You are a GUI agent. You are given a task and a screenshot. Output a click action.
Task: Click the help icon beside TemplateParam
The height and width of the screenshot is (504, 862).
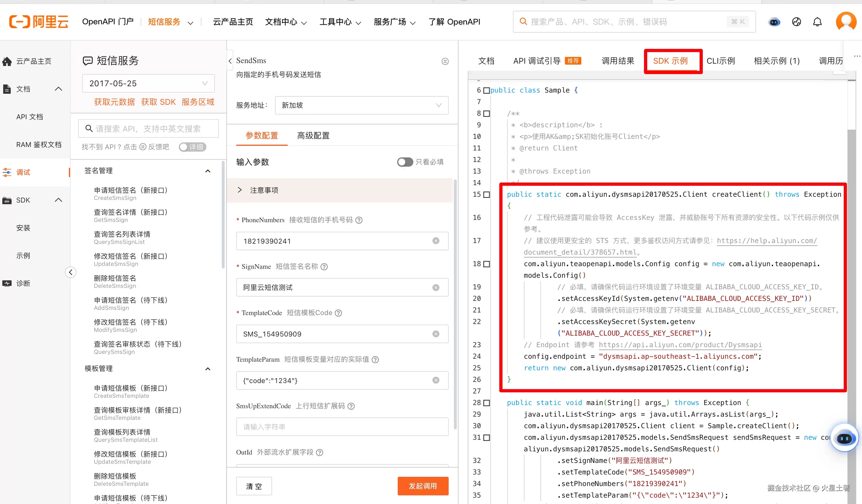[375, 360]
